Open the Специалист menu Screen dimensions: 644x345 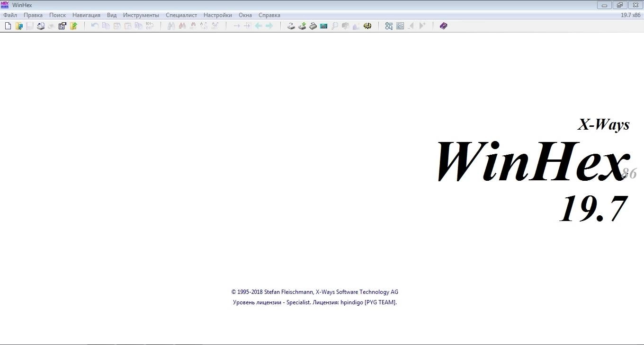tap(181, 15)
